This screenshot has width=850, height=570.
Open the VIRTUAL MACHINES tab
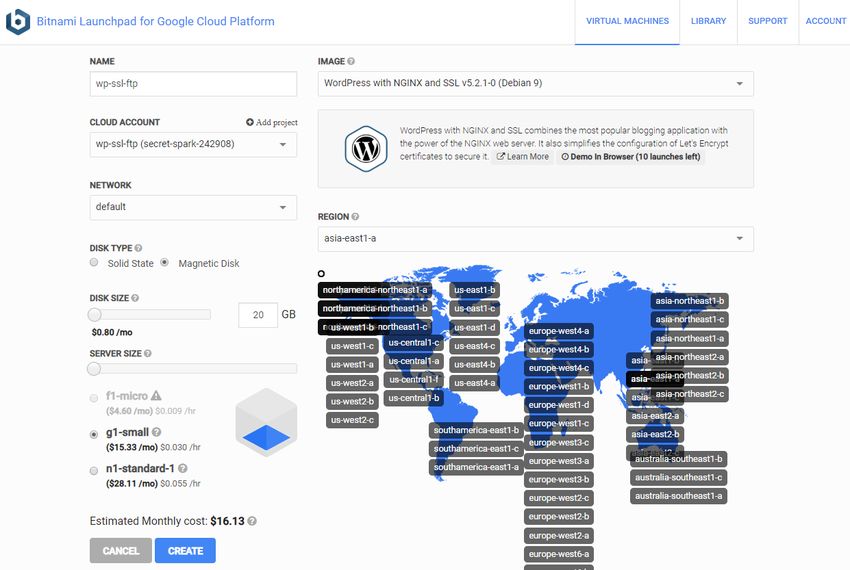627,21
